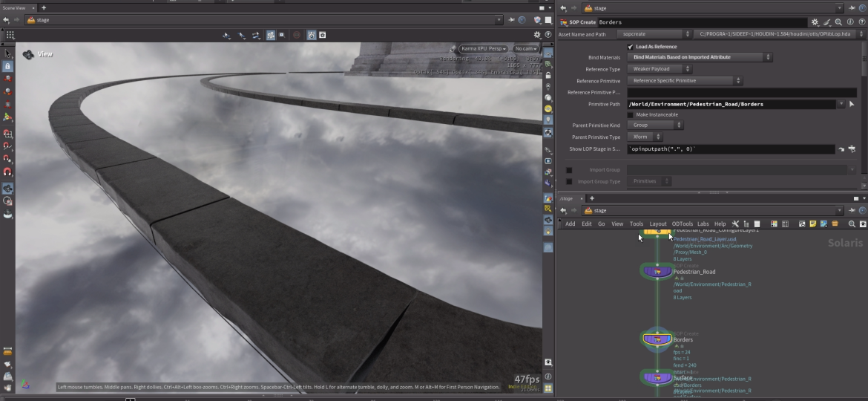Open the Karma XPU Persp viewport menu

482,49
